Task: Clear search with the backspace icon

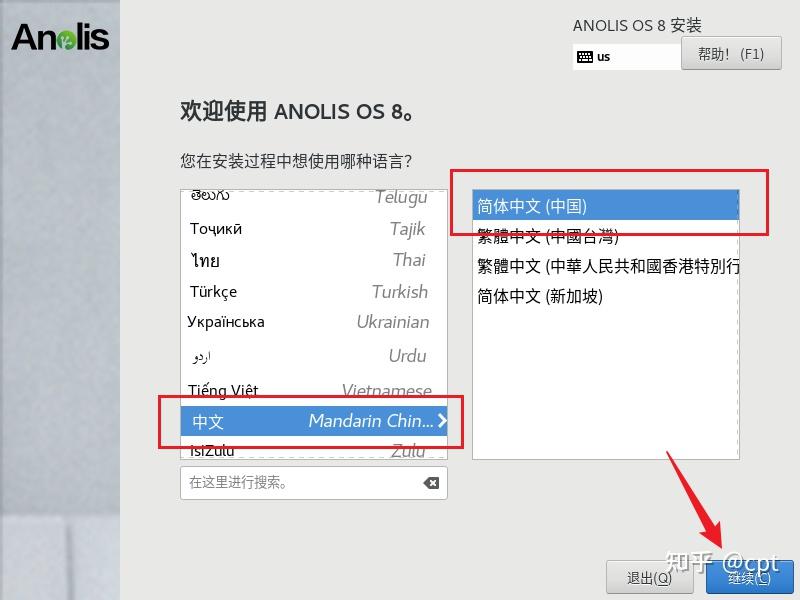Action: (431, 483)
